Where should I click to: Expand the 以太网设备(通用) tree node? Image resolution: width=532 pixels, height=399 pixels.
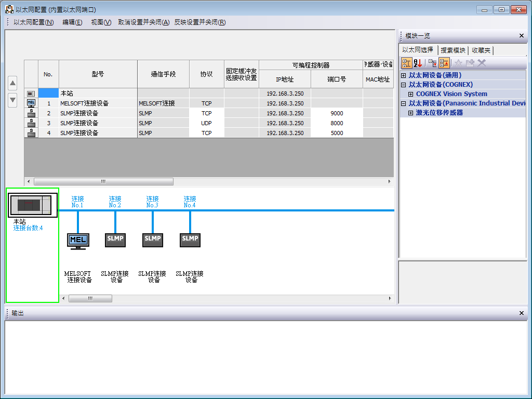[x=403, y=75]
